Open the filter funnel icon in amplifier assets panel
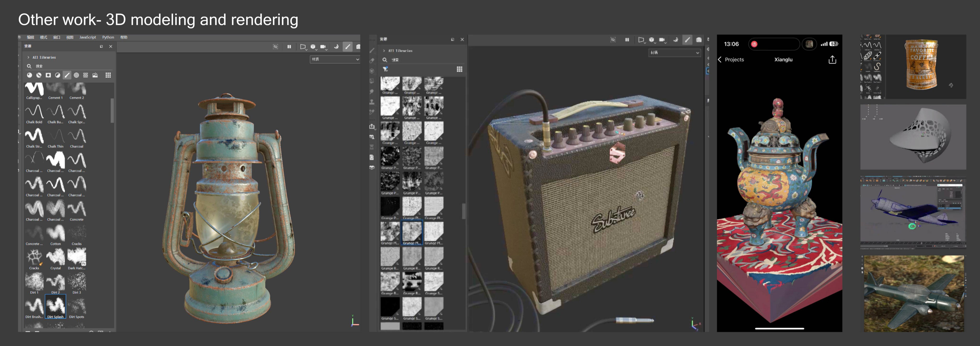The width and height of the screenshot is (980, 346). coord(385,69)
